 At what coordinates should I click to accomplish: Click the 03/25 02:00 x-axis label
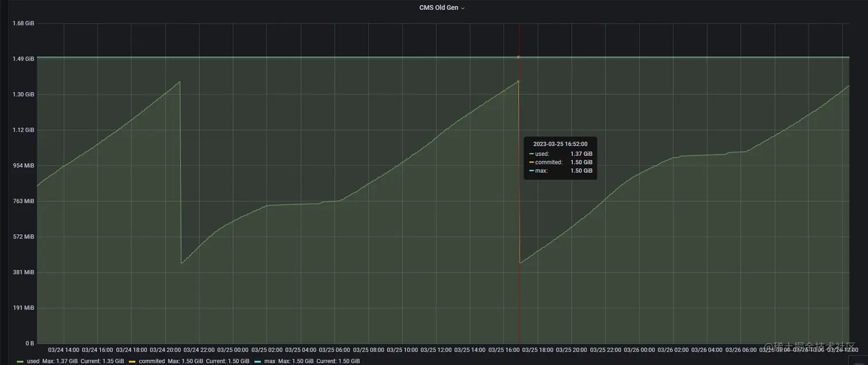[x=267, y=350]
